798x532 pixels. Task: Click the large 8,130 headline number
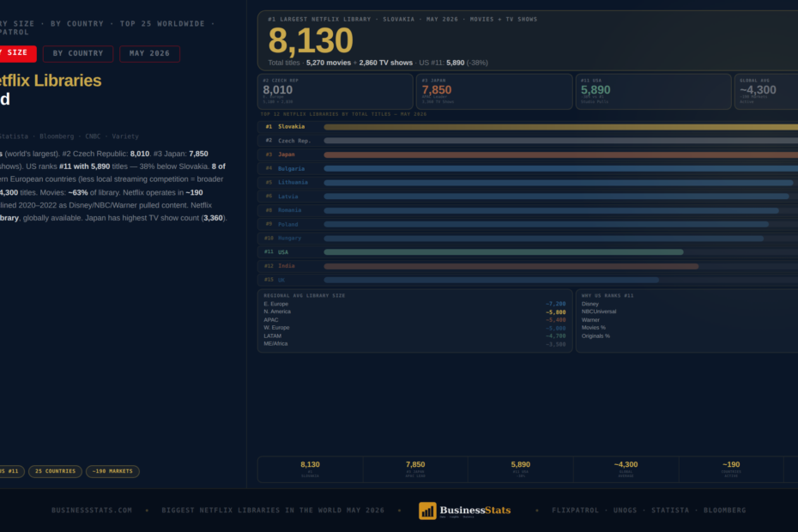[311, 40]
